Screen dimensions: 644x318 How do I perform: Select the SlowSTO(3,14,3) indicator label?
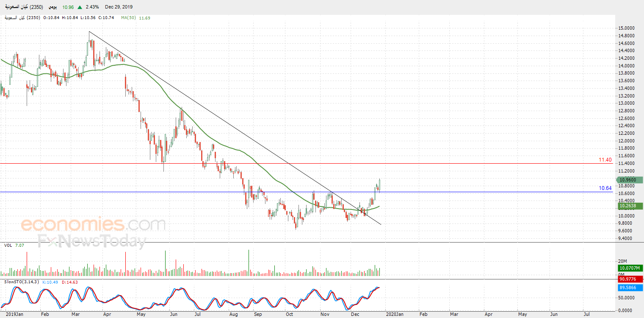point(21,282)
